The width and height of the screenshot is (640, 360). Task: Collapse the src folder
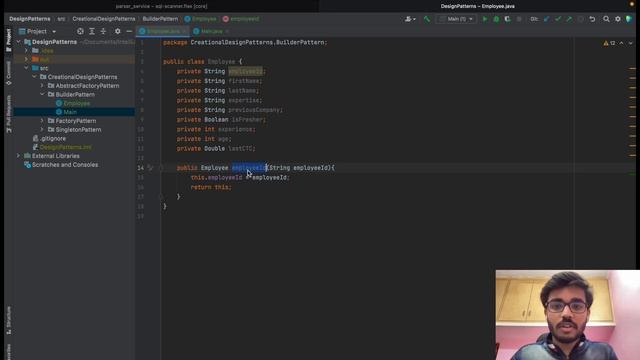tap(27, 68)
